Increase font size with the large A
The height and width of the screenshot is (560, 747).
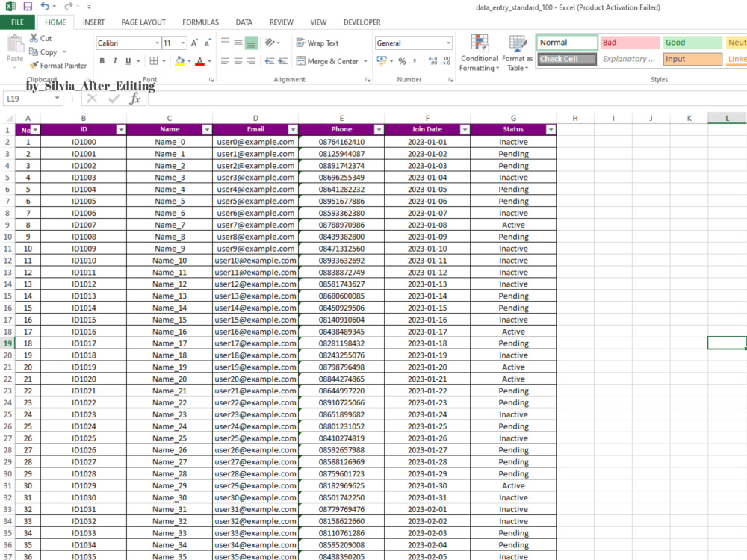coord(194,43)
